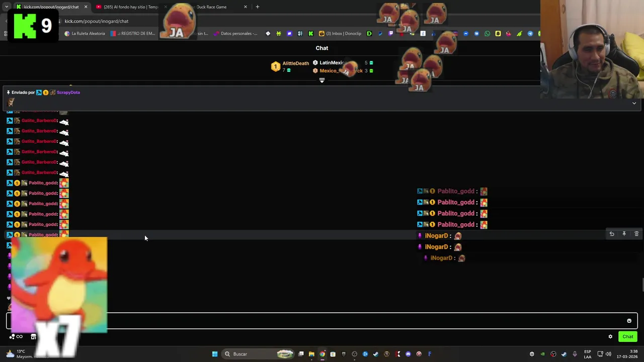The height and width of the screenshot is (362, 644).
Task: Delete the highlighted chat message
Action: (636, 234)
